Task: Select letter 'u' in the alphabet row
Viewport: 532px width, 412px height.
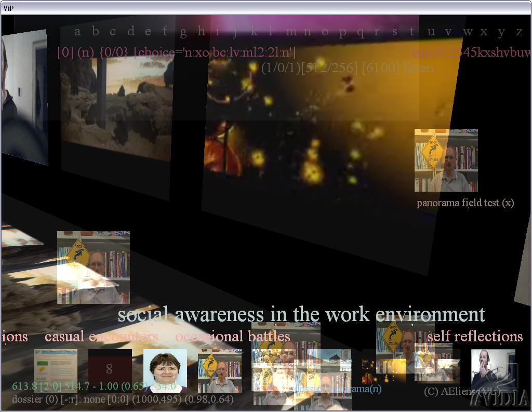Action: tap(431, 33)
